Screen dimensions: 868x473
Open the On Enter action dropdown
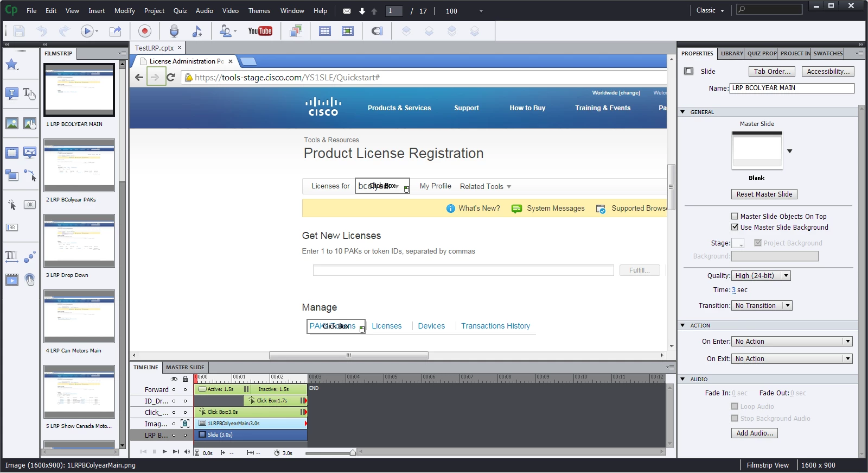tap(792, 341)
